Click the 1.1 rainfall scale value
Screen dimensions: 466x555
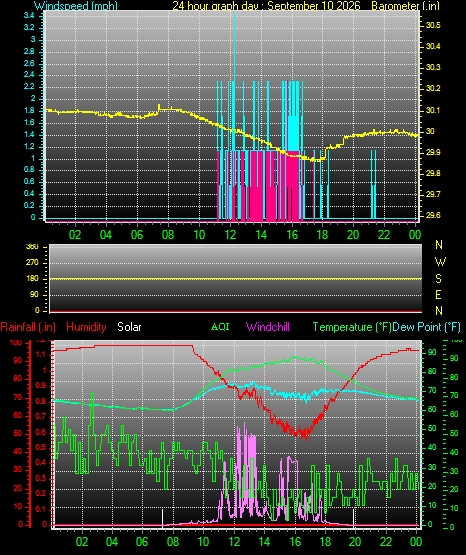click(x=41, y=354)
